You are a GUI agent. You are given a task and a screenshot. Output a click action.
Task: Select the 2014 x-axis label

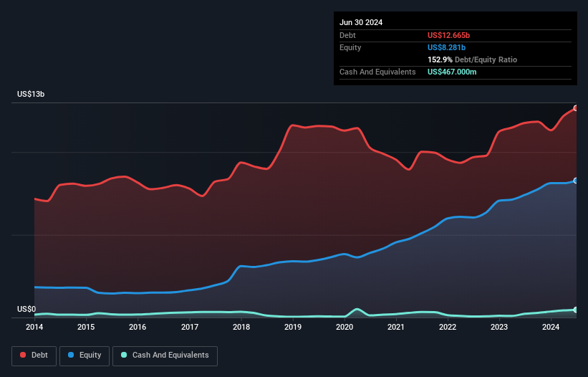click(x=34, y=328)
